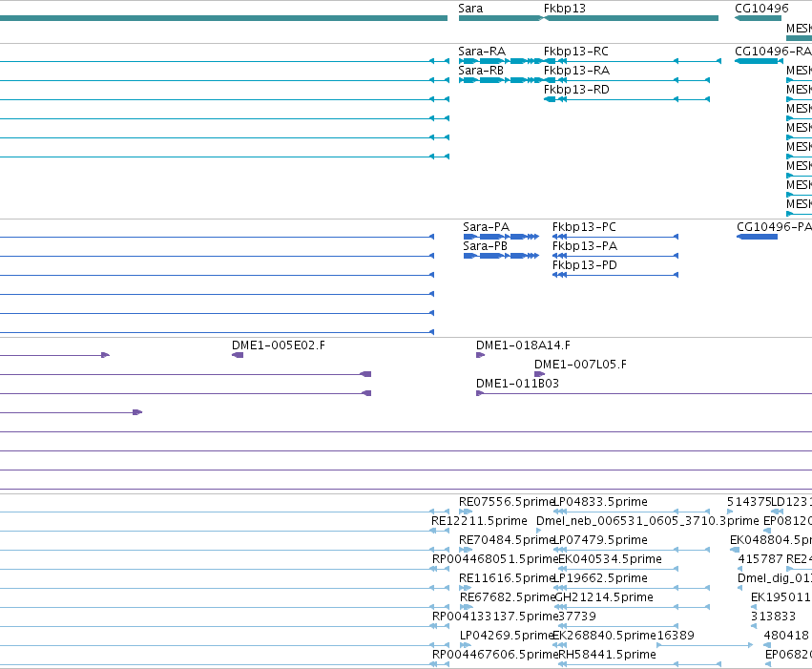Select the 313833 feature label
Image resolution: width=812 pixels, height=669 pixels.
pos(773,617)
